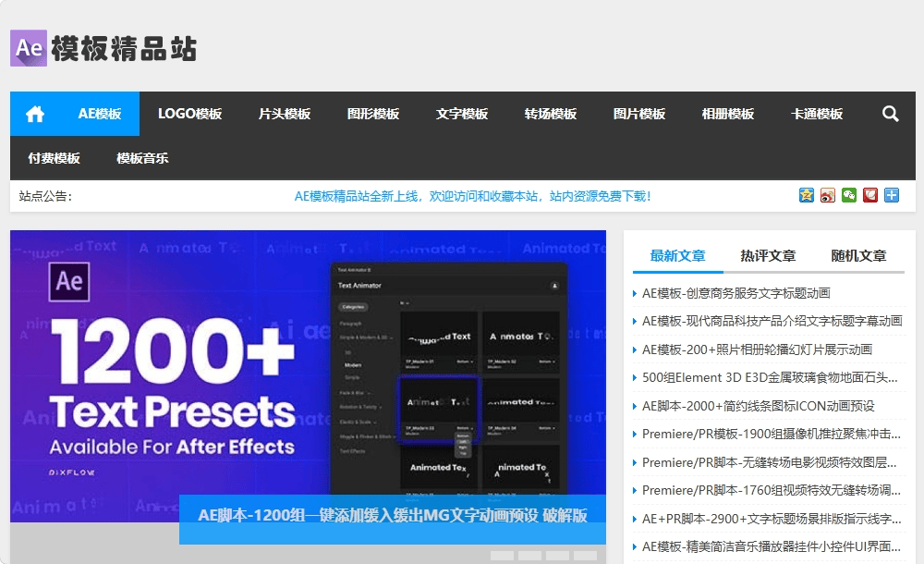The height and width of the screenshot is (564, 924).
Task: Select 卡通模板 in navigation bar
Action: (x=817, y=114)
